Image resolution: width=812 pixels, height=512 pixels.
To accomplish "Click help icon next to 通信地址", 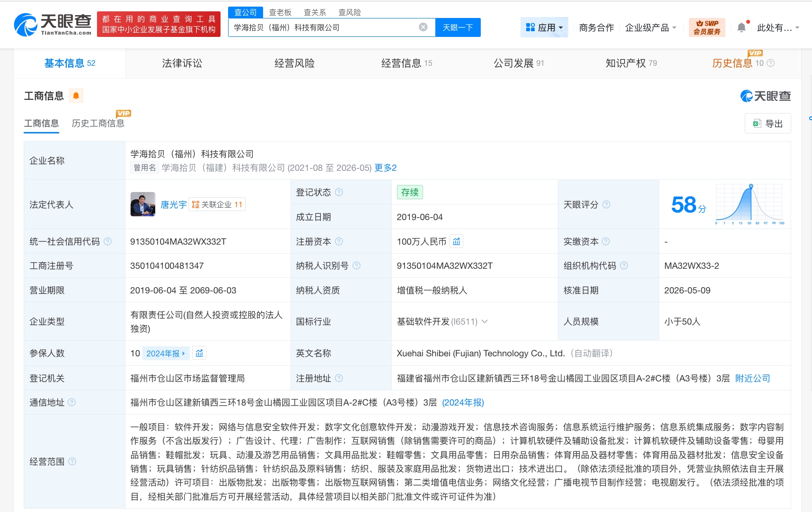I will pos(71,402).
